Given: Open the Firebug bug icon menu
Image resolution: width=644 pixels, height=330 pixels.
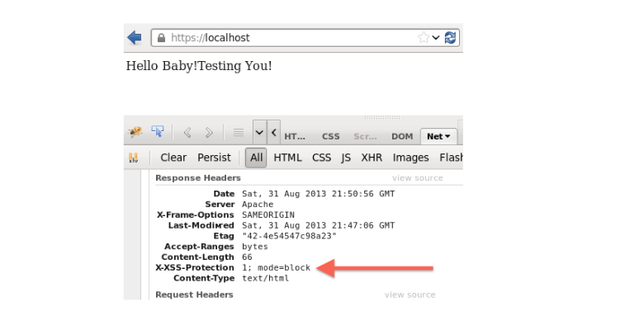Looking at the screenshot, I should click(x=135, y=132).
